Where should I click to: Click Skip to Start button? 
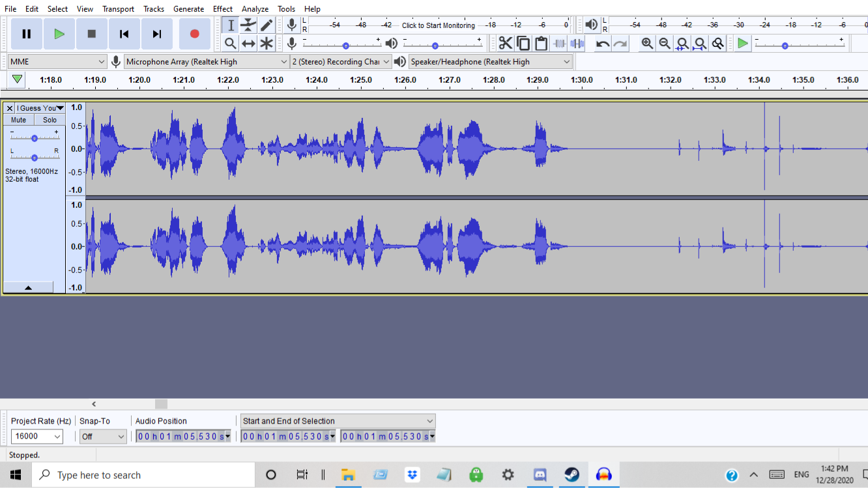[x=124, y=34]
